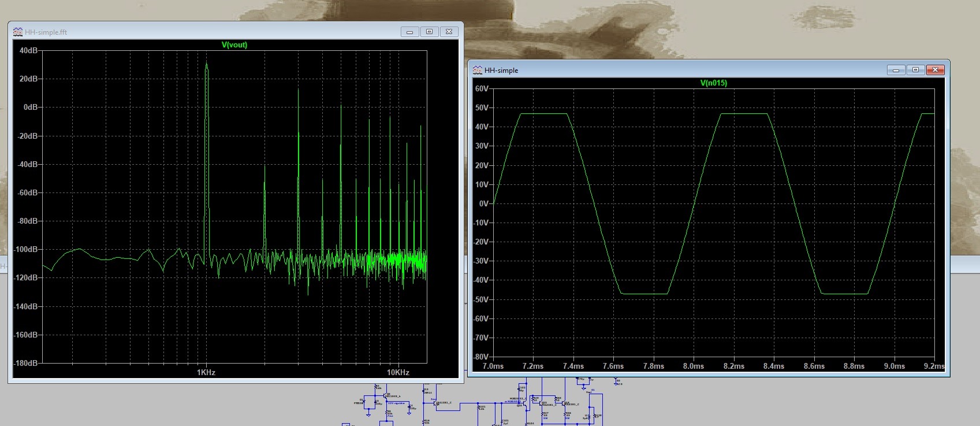
Task: Click the 7.8ms label on waveform time axis
Action: (653, 366)
